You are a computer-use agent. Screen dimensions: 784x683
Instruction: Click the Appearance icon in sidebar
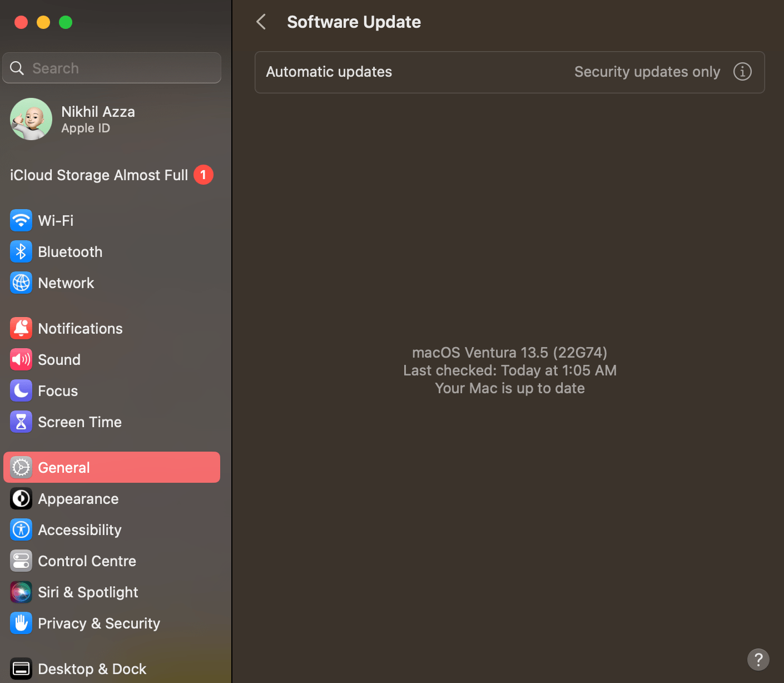pyautogui.click(x=21, y=499)
